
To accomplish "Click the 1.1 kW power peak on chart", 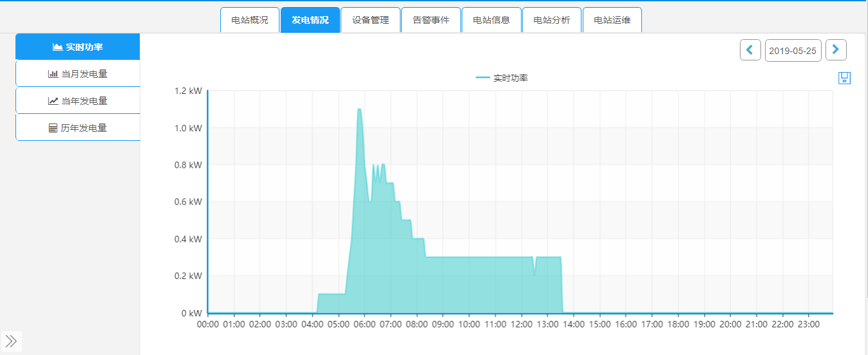I will pos(359,109).
